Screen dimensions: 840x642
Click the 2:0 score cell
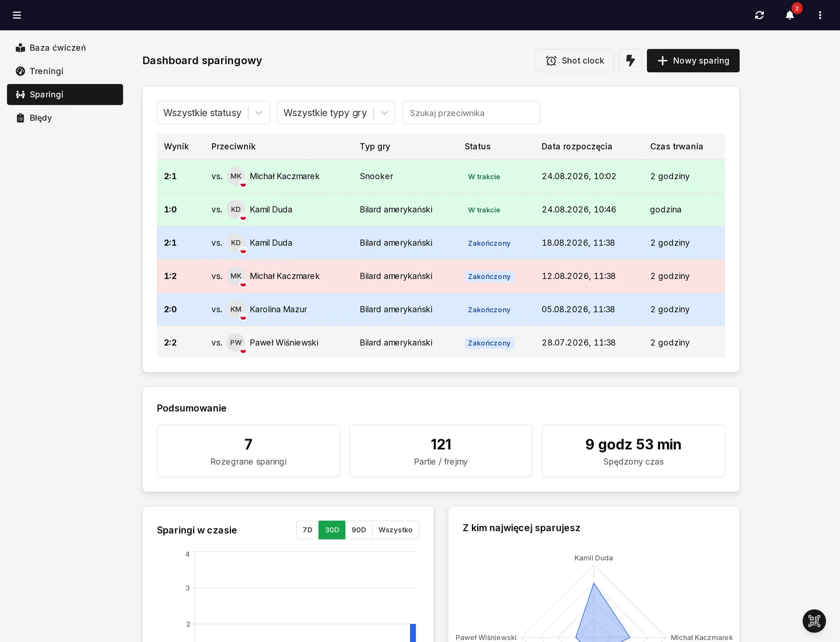tap(170, 309)
